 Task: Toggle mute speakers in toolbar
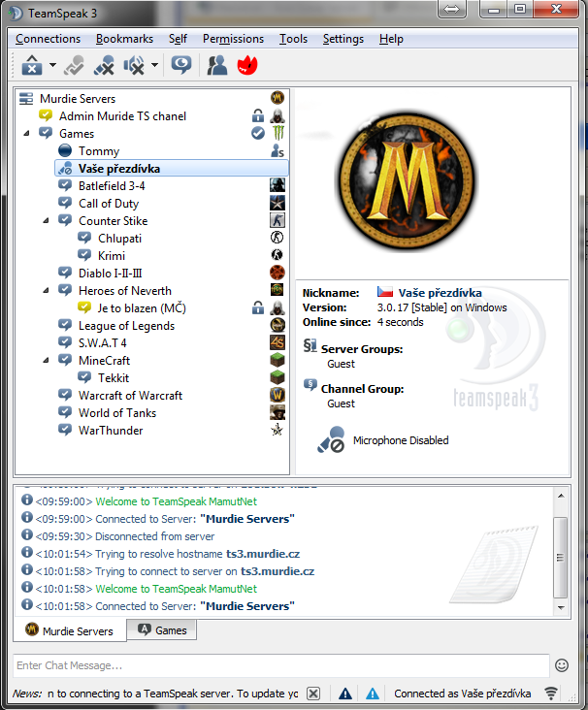click(x=134, y=65)
